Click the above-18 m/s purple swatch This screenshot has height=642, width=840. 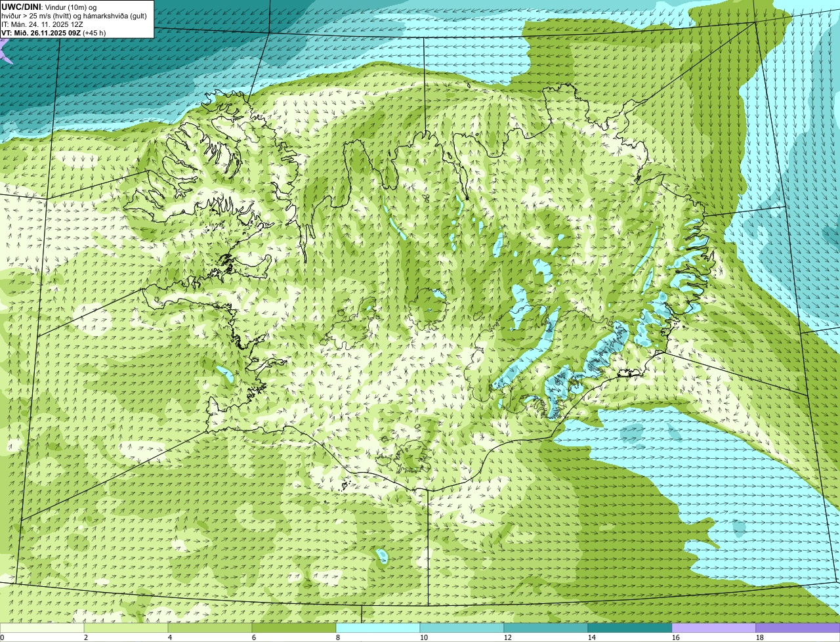pyautogui.click(x=798, y=628)
